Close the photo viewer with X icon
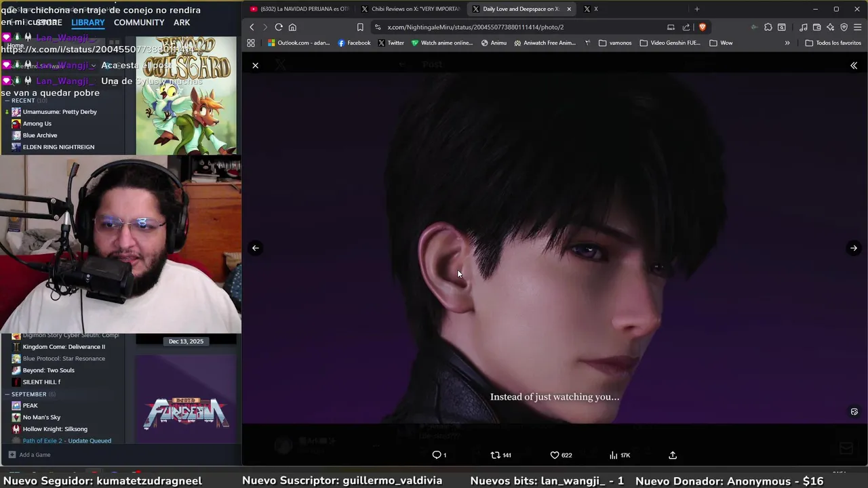Image resolution: width=868 pixels, height=488 pixels. click(255, 66)
